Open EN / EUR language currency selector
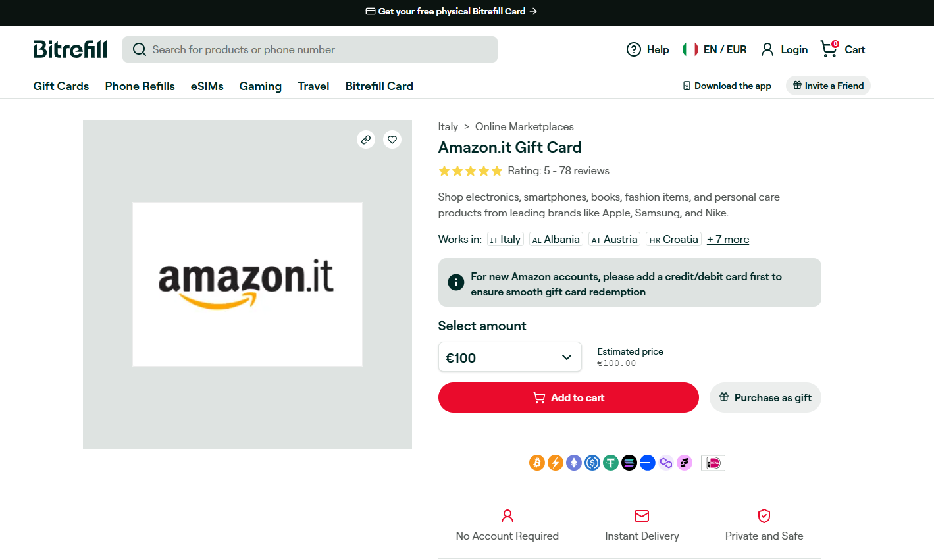This screenshot has width=934, height=560. pos(715,49)
